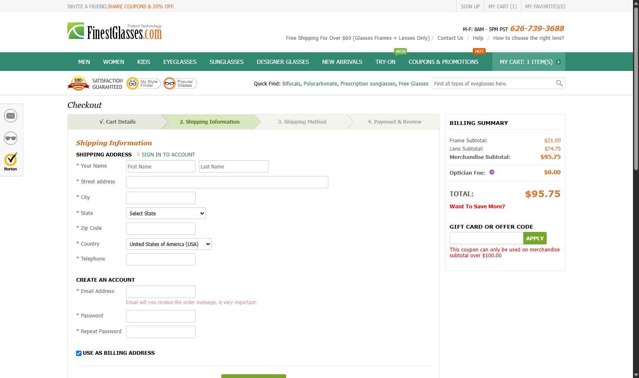Screen dimensions: 639x378
Task: Click the email envelope sidebar icon
Action: coord(11,116)
